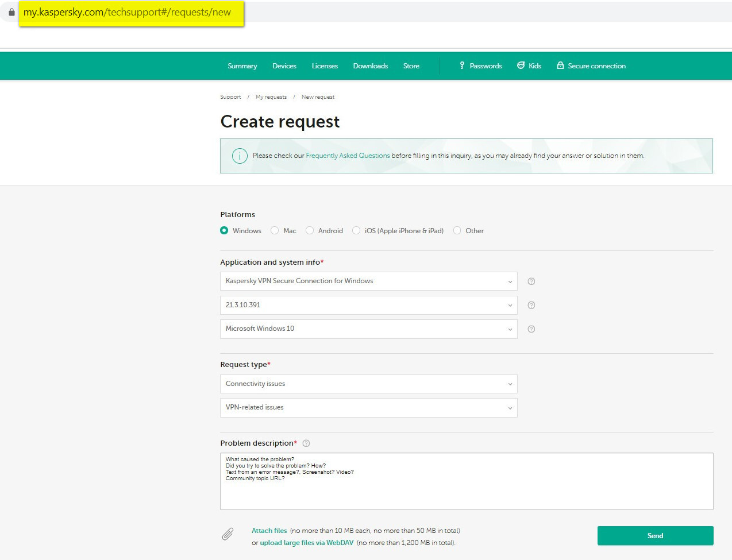Open the Devices menu item

(x=284, y=66)
